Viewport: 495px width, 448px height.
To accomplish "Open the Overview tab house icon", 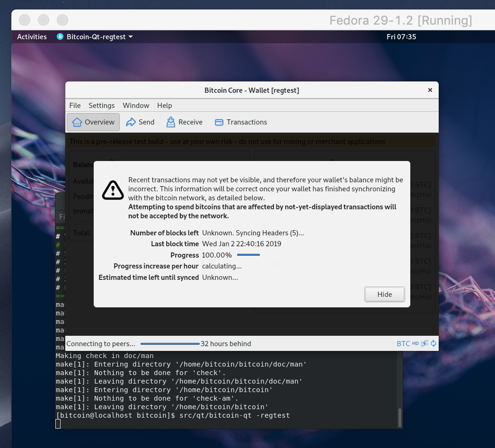I will pos(77,122).
